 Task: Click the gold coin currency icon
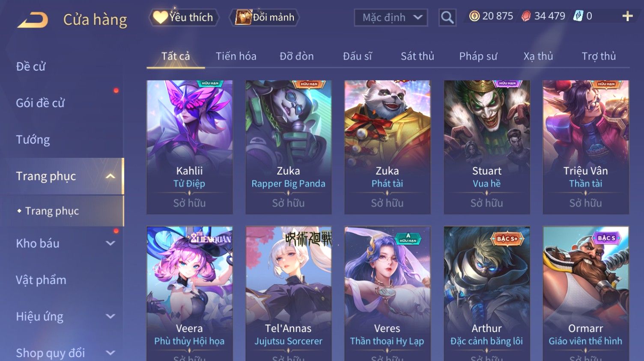474,16
